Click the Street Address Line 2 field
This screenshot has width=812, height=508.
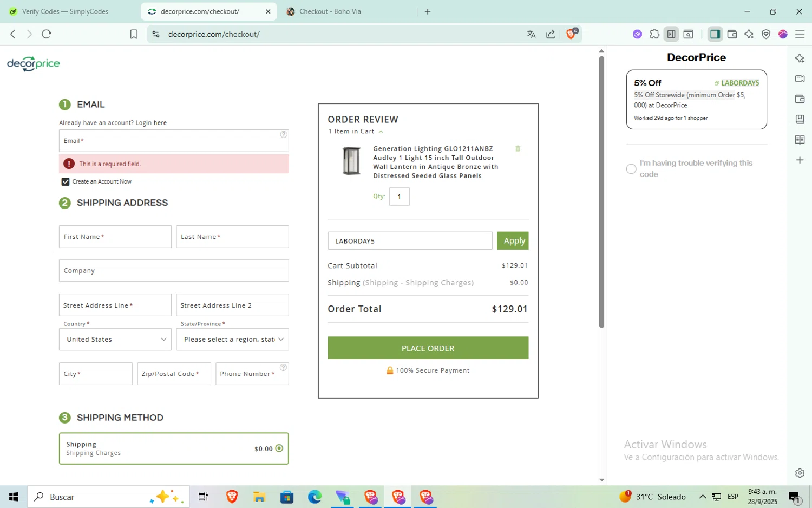[232, 305]
